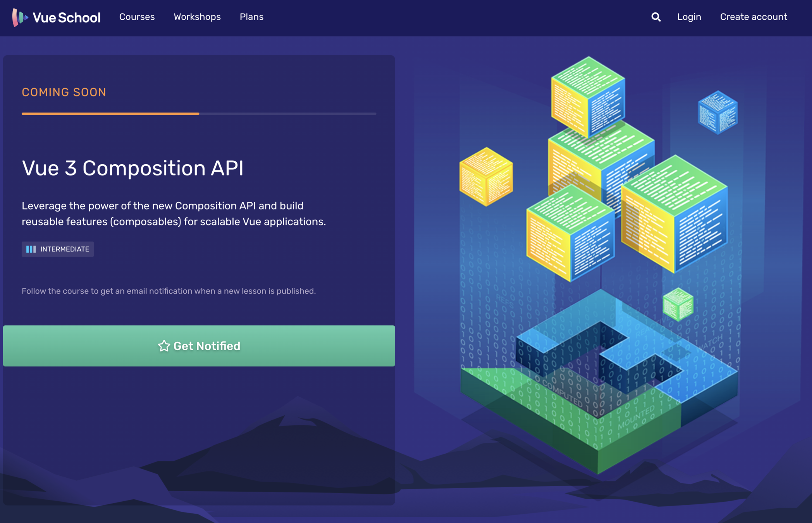Viewport: 812px width, 523px height.
Task: Click the small green cube in illustration
Action: [x=678, y=304]
